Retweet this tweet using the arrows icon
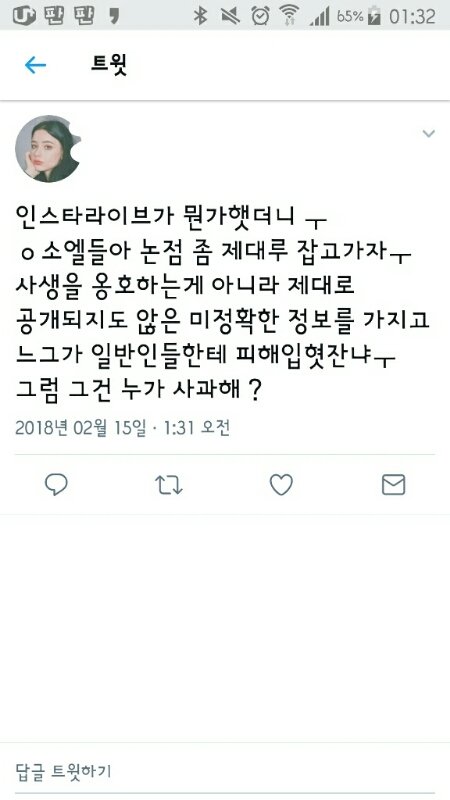Screen dimensions: 450x800 (168, 485)
